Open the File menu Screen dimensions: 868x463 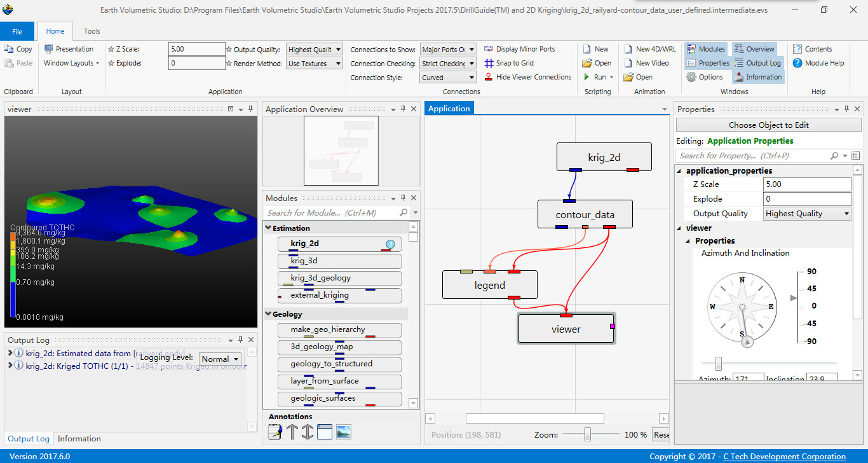click(17, 31)
